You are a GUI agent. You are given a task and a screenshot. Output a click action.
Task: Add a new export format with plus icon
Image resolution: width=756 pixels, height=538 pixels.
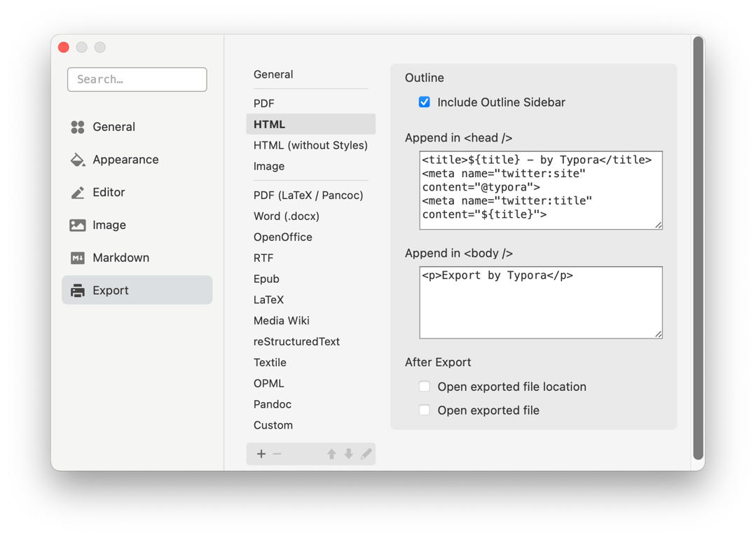261,454
